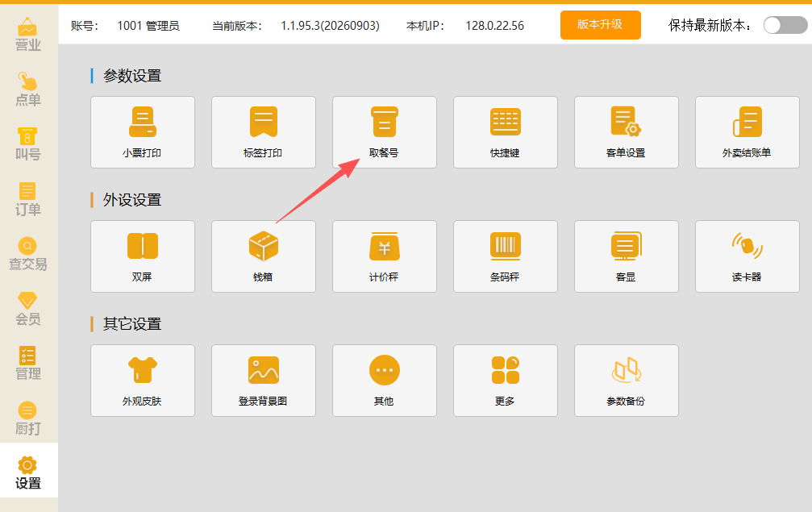This screenshot has width=812, height=512.
Task: Open 小票打印 receipt printing settings
Action: 143,132
